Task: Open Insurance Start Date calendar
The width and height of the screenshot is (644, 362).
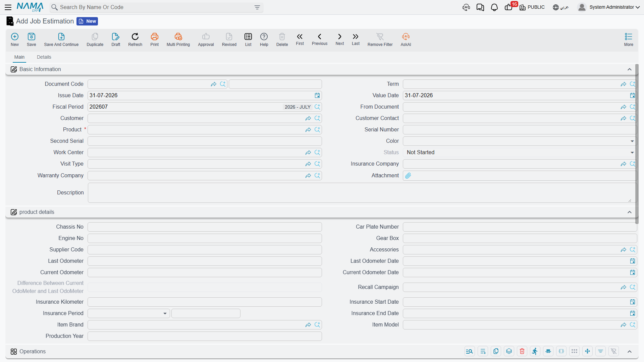Action: (633, 302)
